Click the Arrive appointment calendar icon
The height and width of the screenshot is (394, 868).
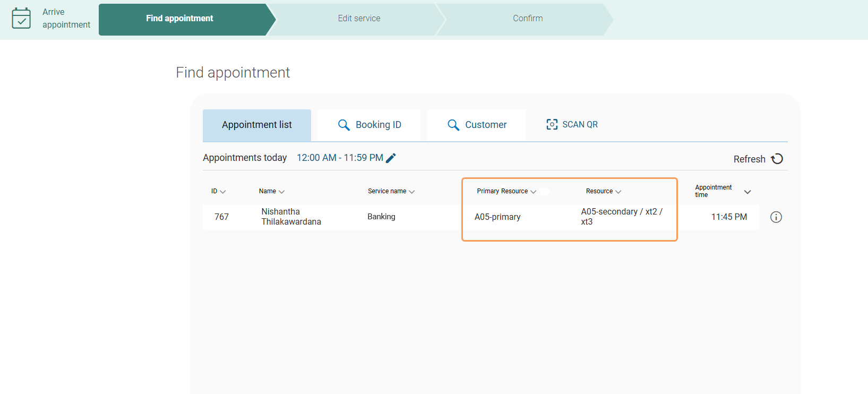pyautogui.click(x=21, y=18)
